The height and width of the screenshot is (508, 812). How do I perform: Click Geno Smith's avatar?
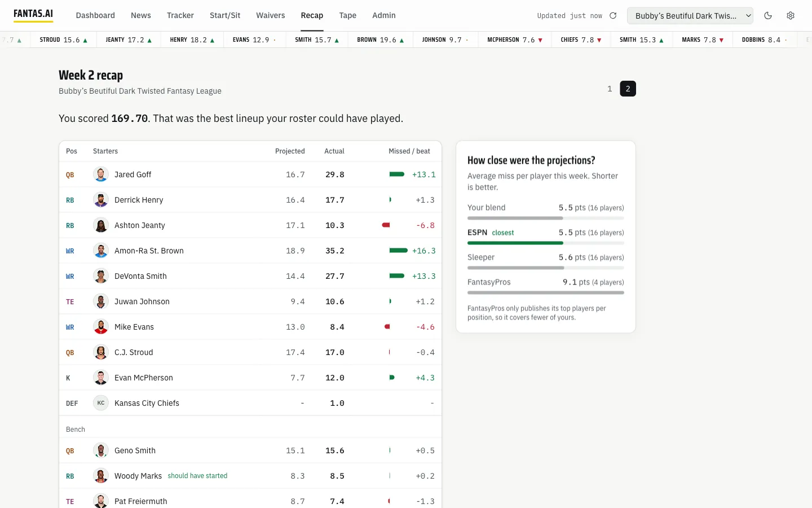101,450
